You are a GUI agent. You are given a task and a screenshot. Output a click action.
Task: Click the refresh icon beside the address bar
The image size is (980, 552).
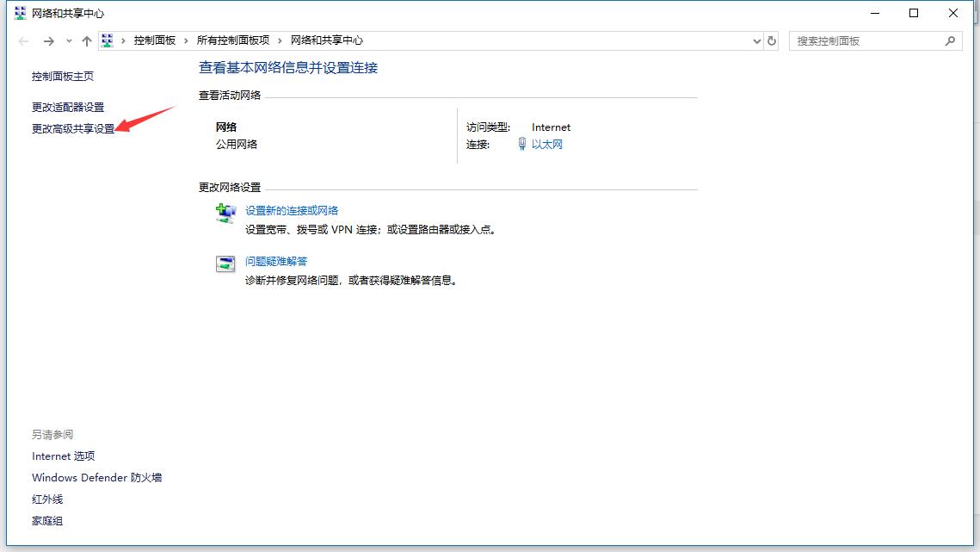pos(772,40)
